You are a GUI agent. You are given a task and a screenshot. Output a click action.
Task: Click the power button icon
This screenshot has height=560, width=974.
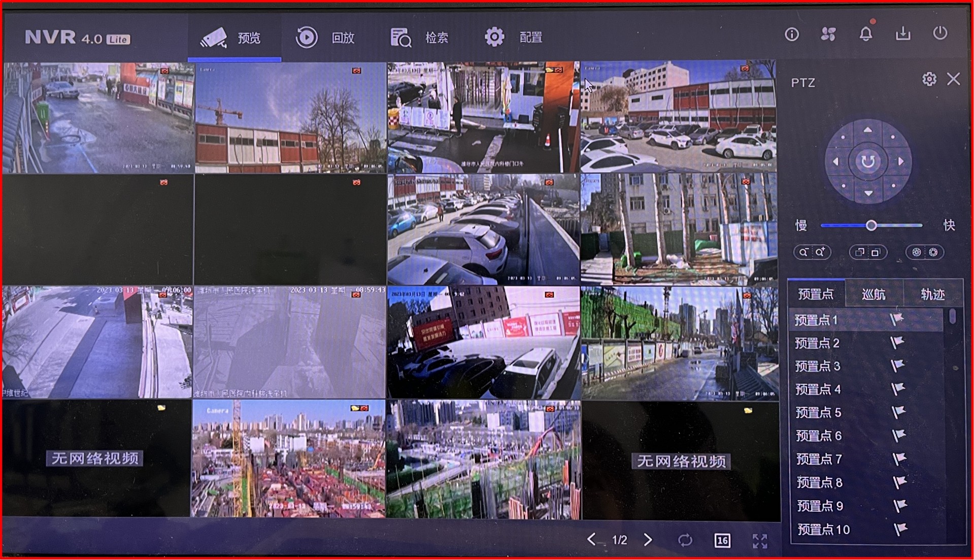(x=940, y=33)
